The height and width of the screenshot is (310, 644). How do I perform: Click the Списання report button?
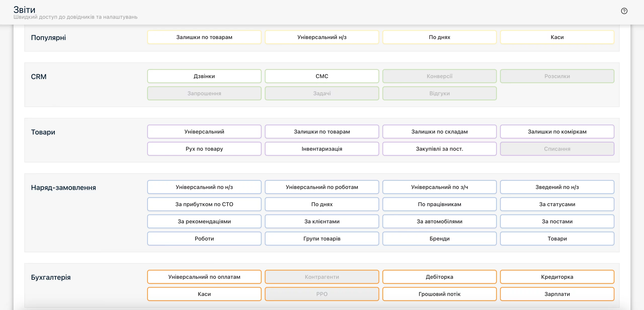[x=557, y=149]
